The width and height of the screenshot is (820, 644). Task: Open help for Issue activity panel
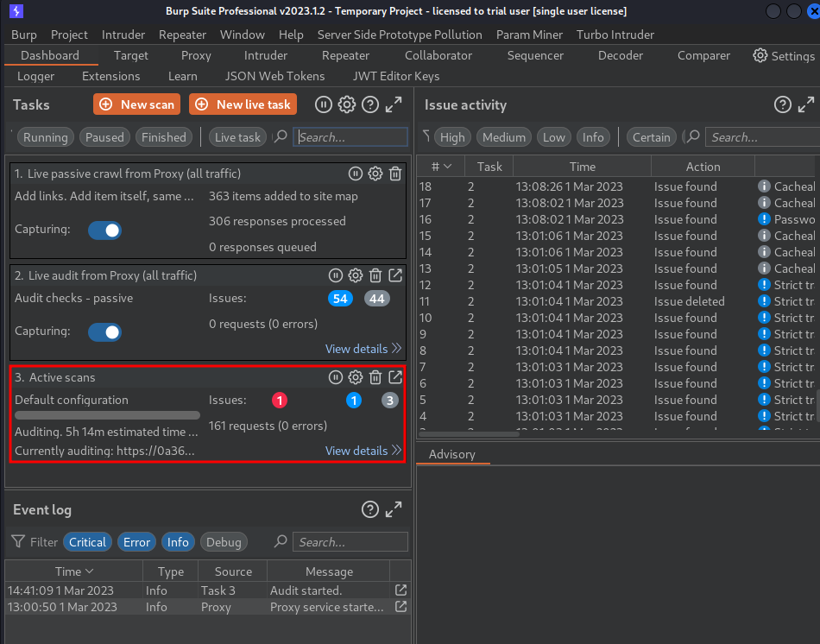click(x=782, y=104)
